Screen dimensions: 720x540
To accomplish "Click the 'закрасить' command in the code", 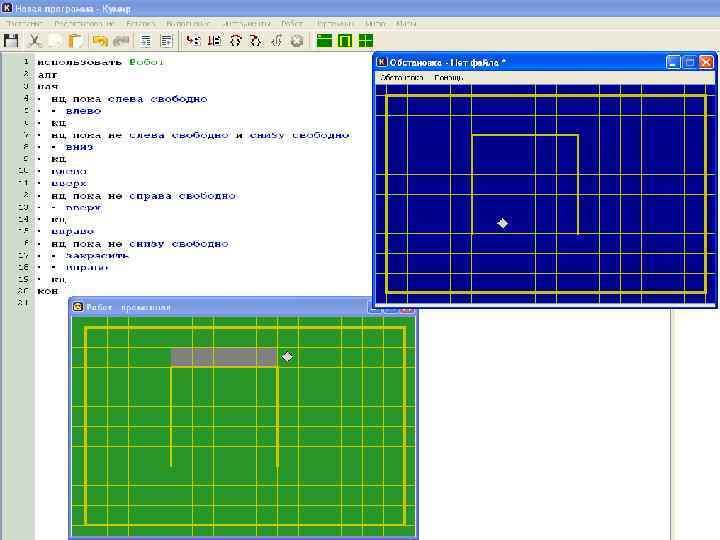I will (x=97, y=255).
